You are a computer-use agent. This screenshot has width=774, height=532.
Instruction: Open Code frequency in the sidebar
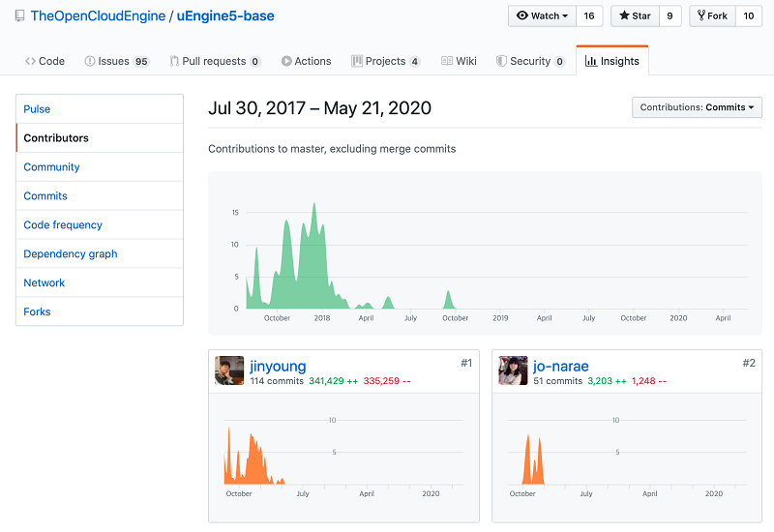tap(100, 225)
